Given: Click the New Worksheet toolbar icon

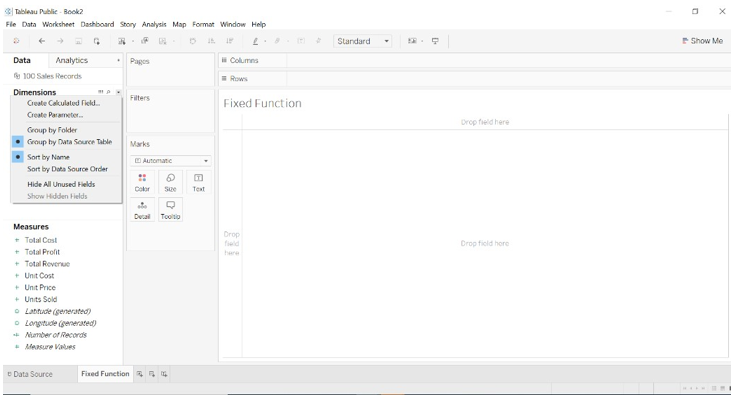Looking at the screenshot, I should [122, 41].
